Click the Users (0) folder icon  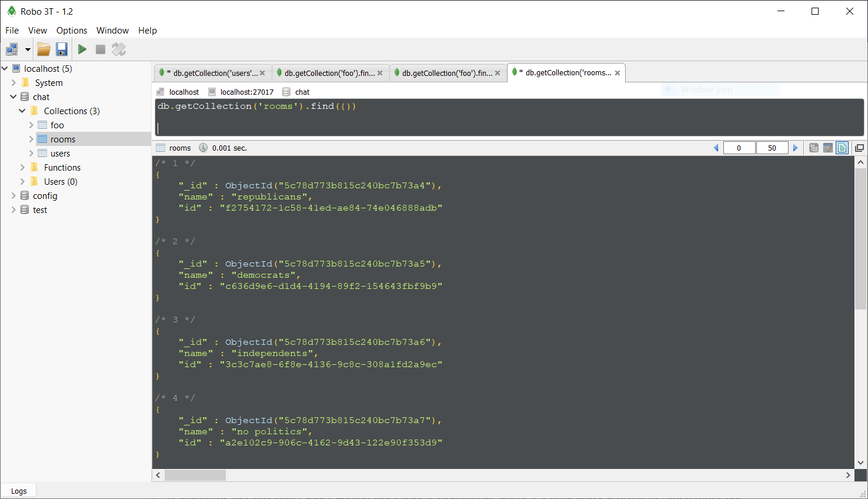pos(34,181)
